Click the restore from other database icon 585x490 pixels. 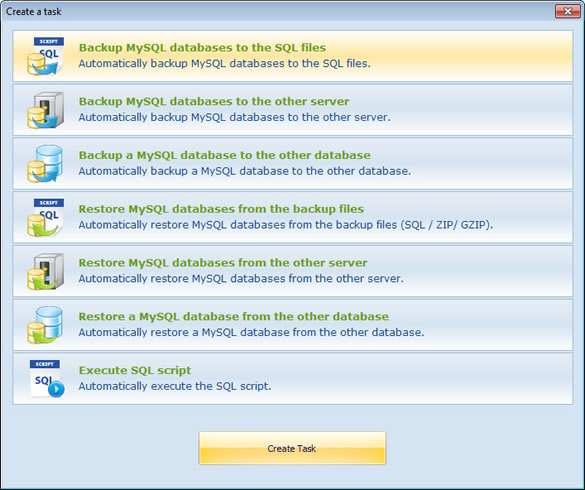[45, 325]
